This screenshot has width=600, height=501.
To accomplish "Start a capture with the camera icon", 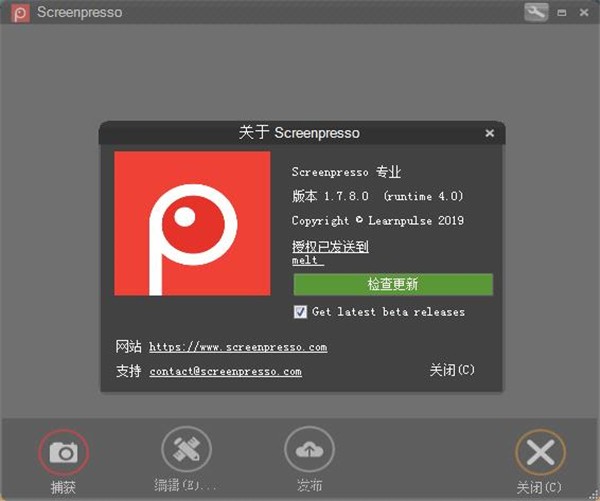I will [x=64, y=452].
